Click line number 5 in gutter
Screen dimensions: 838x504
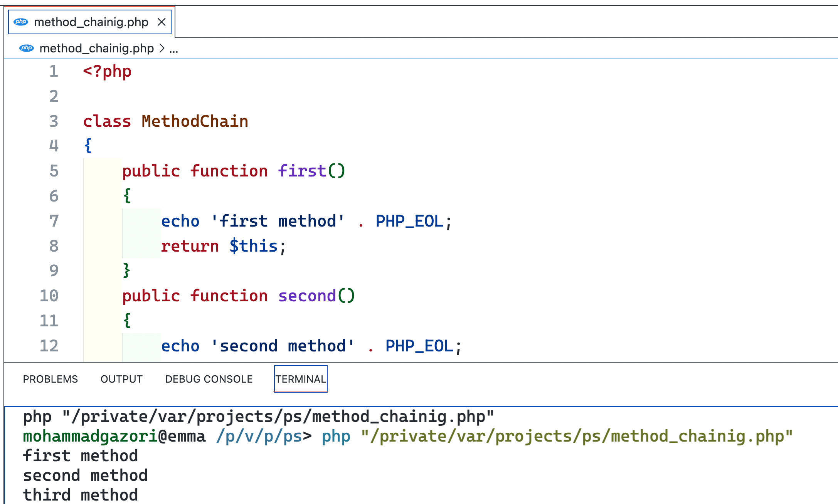(x=54, y=171)
